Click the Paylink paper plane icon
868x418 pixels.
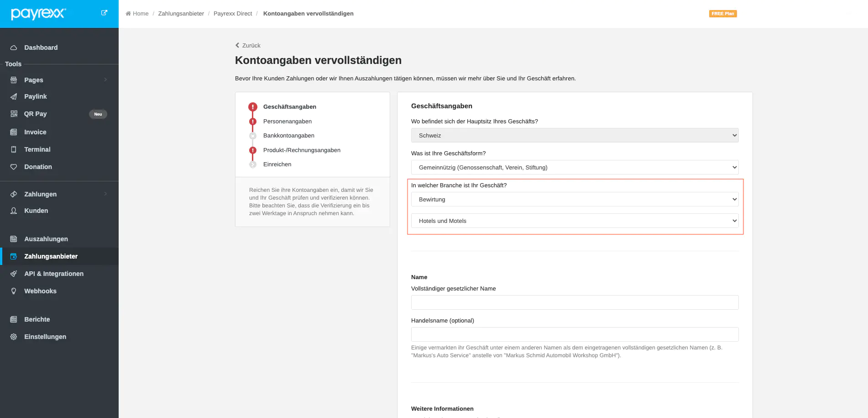click(x=14, y=96)
